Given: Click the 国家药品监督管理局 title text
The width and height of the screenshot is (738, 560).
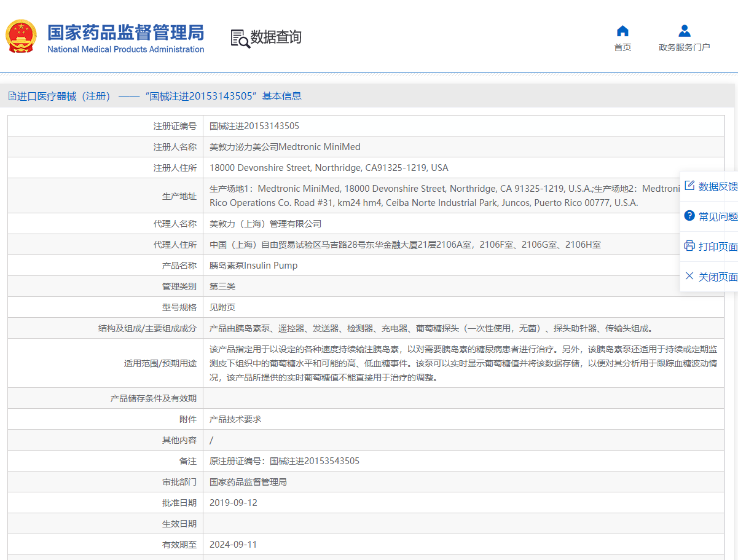Looking at the screenshot, I should pos(126,32).
